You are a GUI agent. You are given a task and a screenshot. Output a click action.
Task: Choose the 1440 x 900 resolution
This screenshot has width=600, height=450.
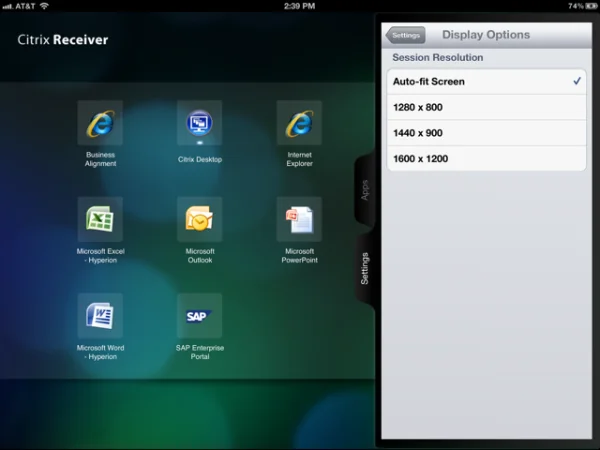point(486,133)
